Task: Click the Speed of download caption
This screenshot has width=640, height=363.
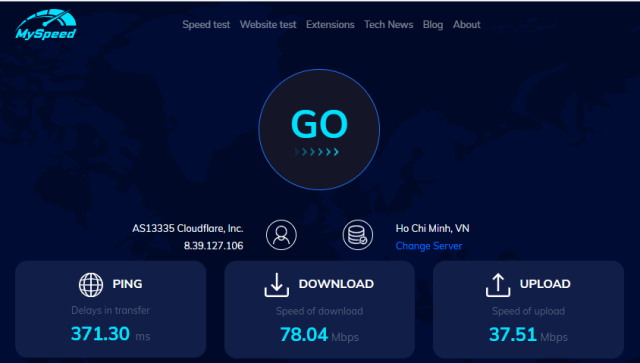Action: (319, 311)
